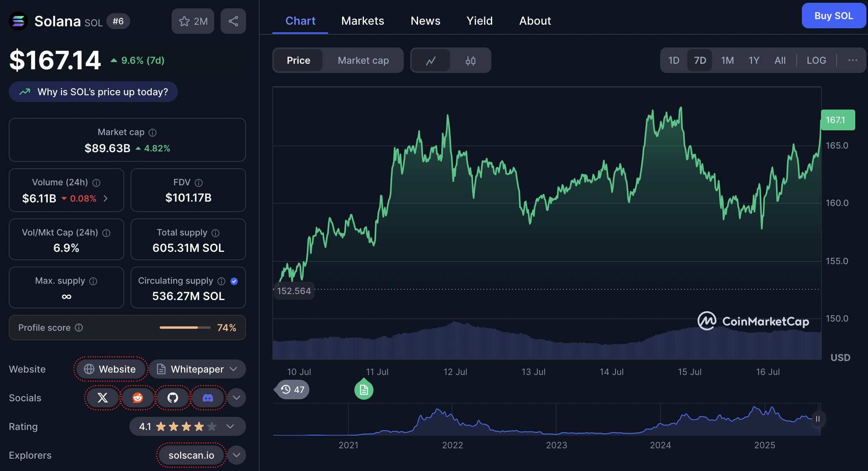
Task: Click the navigator pause handle
Action: coord(817,419)
